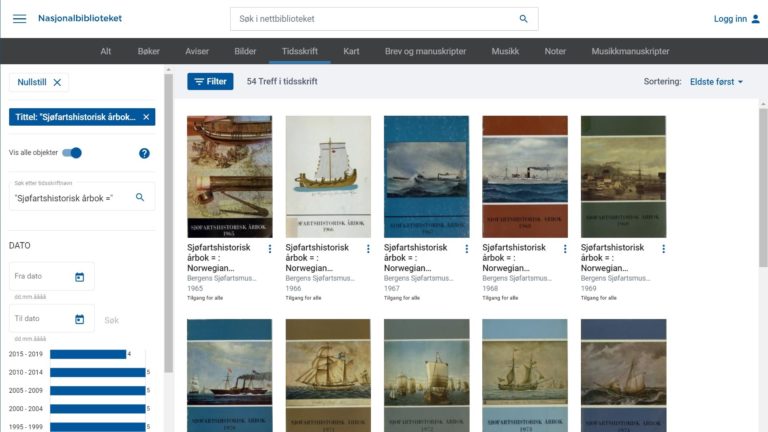
Task: Open the Til dato calendar picker
Action: pyautogui.click(x=79, y=319)
